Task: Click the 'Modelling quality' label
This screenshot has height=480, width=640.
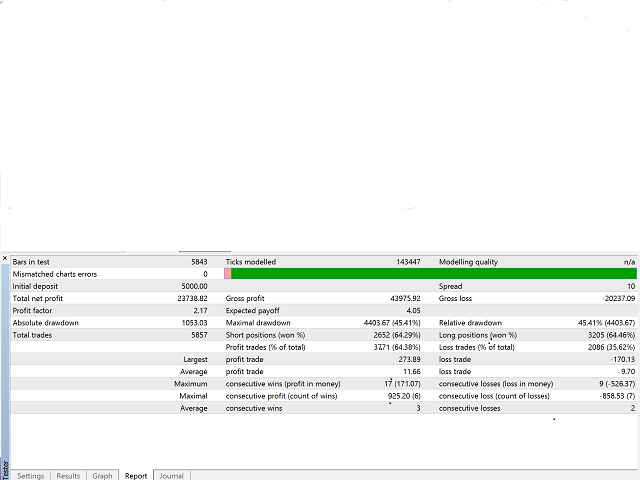Action: [468, 262]
